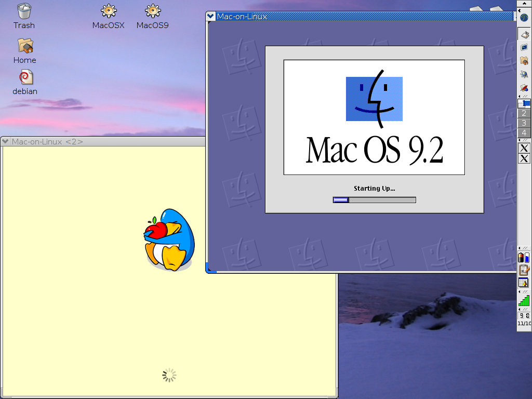This screenshot has width=532, height=399.
Task: Click the Starting Up progress bar
Action: 374,200
